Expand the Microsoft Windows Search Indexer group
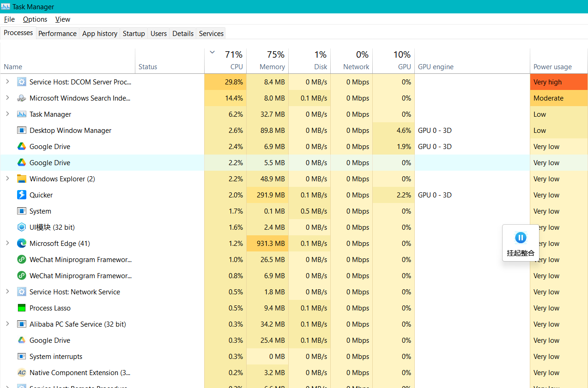Screen dimensions: 588x388 click(x=7, y=98)
